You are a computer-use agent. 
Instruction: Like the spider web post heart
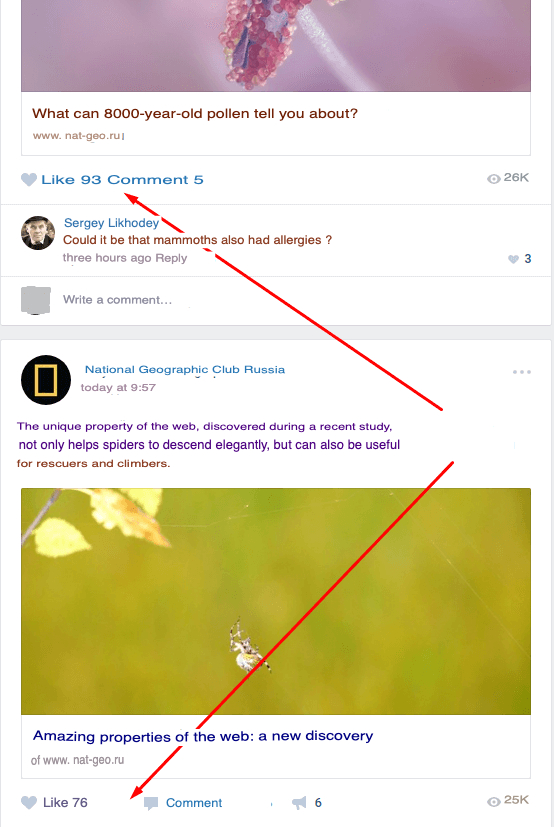click(29, 802)
